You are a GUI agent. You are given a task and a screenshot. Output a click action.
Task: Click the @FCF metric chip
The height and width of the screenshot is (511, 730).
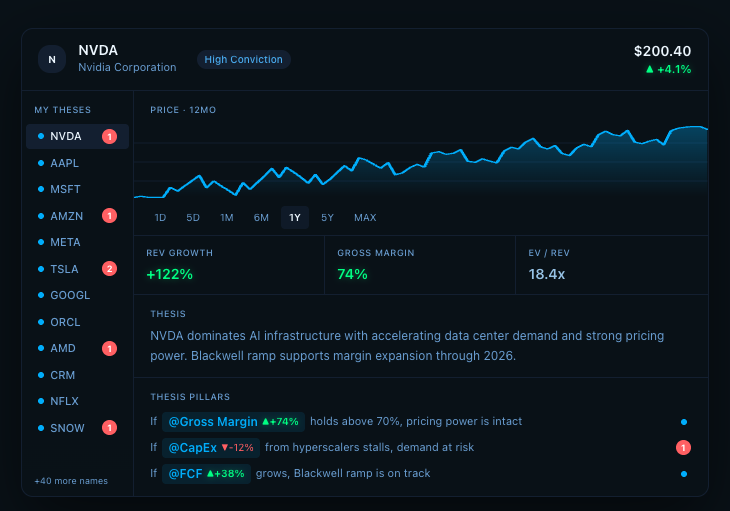pos(206,474)
